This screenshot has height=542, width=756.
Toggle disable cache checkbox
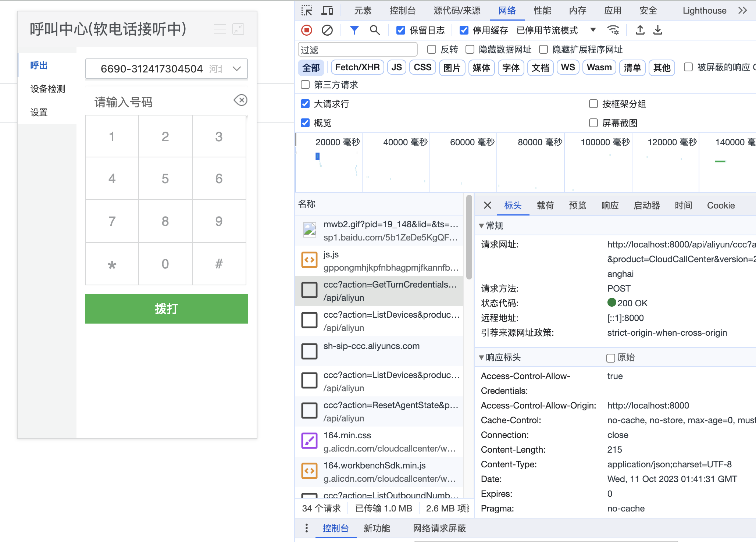pyautogui.click(x=464, y=30)
